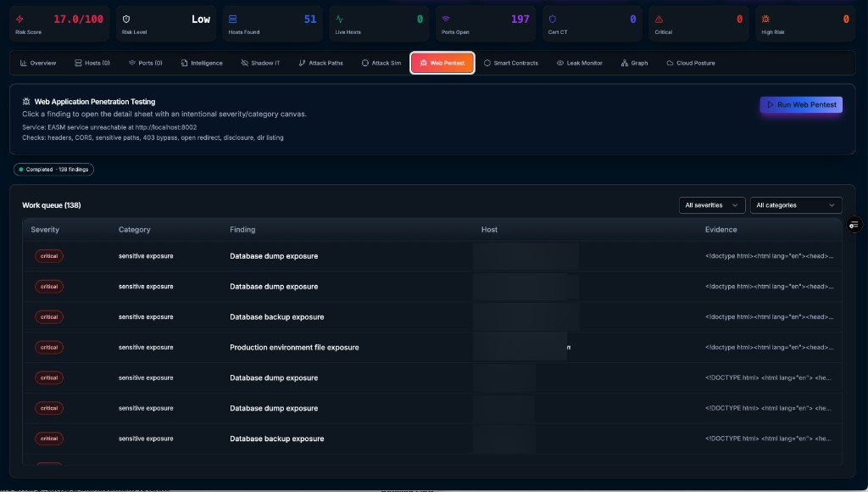The image size is (868, 492).
Task: Open the Graph tab
Action: coord(634,63)
